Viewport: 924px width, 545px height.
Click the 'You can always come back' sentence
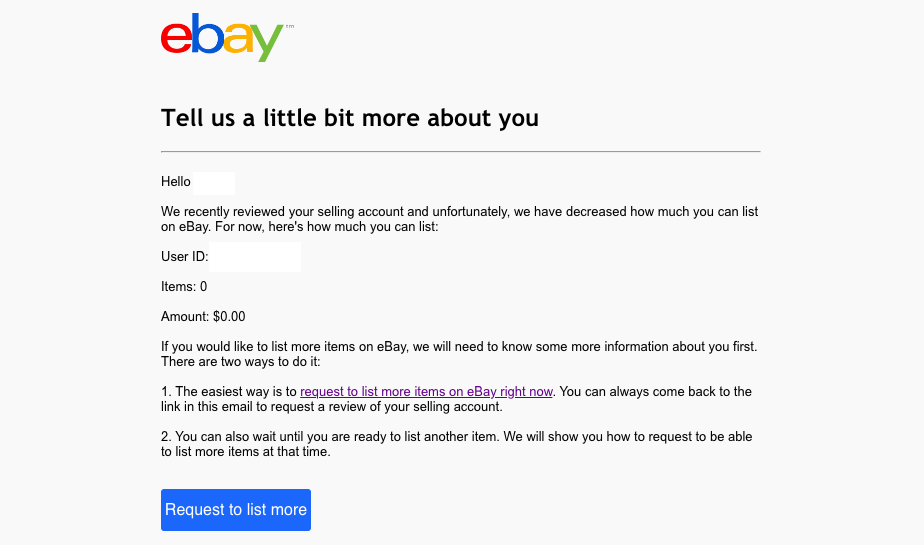(655, 392)
